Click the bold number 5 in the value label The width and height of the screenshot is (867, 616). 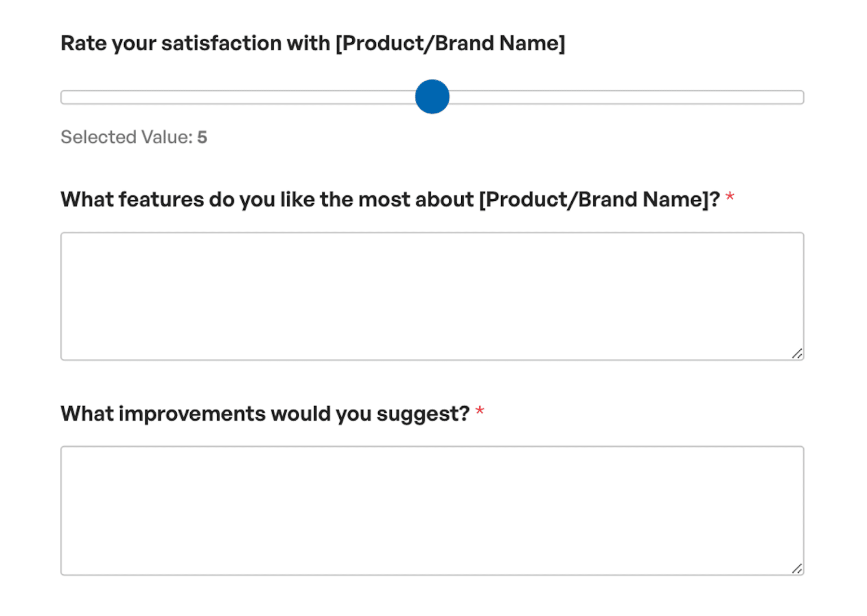[x=203, y=137]
